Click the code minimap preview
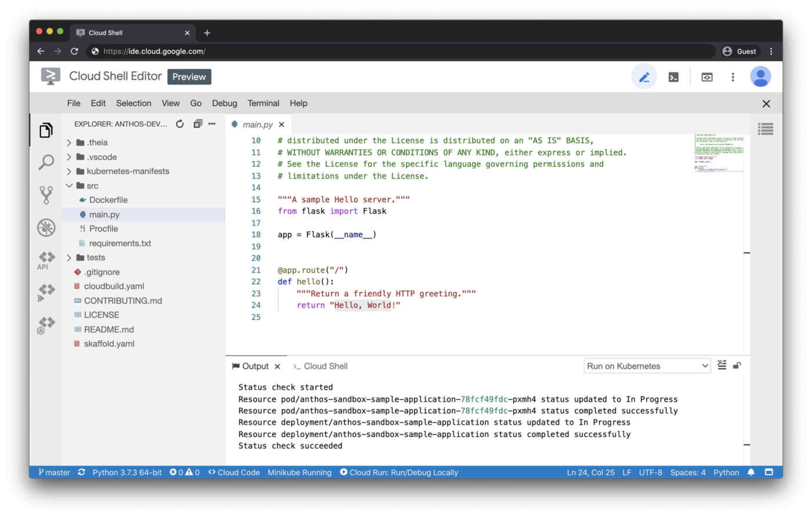This screenshot has height=517, width=812. point(719,154)
